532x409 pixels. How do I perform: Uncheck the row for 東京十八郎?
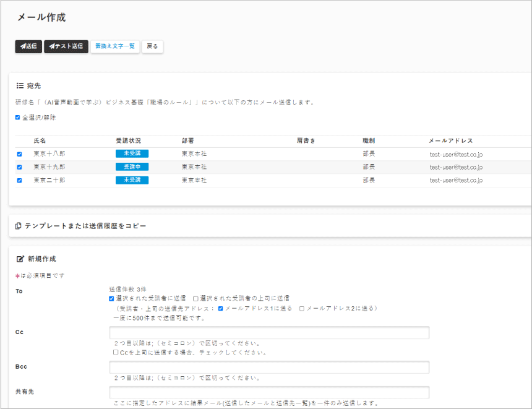pos(19,154)
